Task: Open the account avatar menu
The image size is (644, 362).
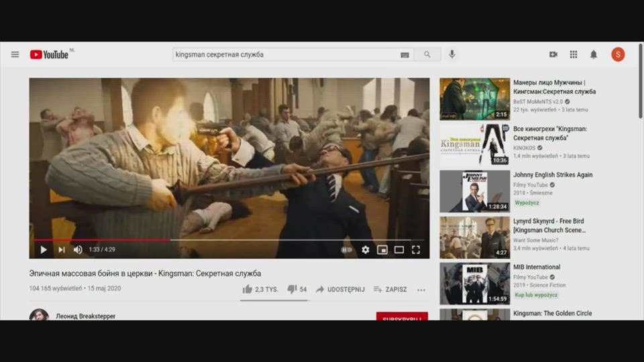Action: click(618, 54)
